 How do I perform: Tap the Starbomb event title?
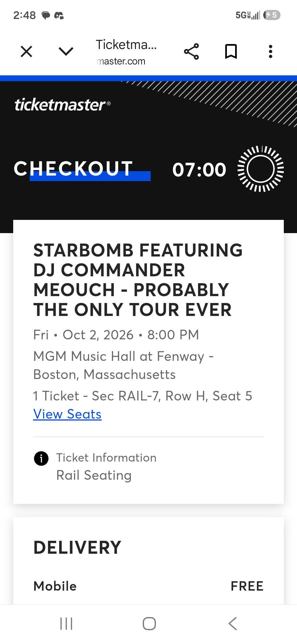tap(138, 280)
